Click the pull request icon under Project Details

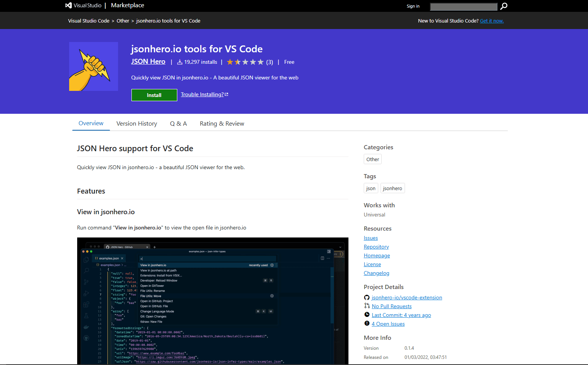point(367,306)
